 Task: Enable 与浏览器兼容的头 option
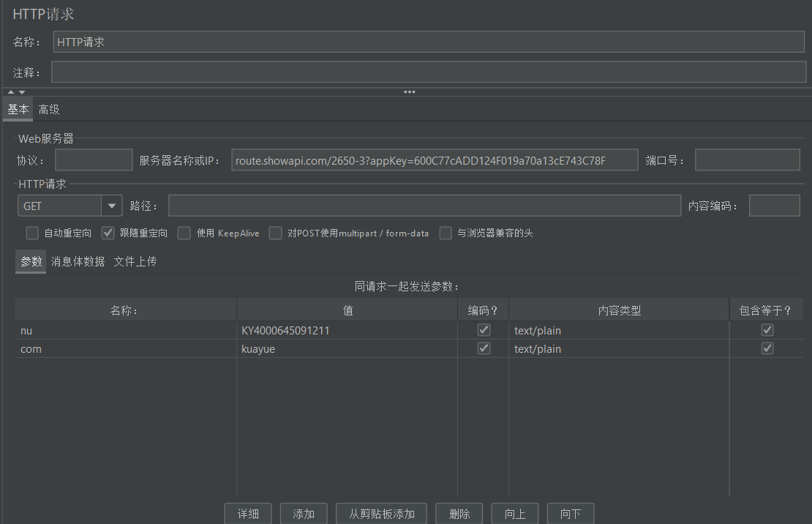(x=446, y=233)
